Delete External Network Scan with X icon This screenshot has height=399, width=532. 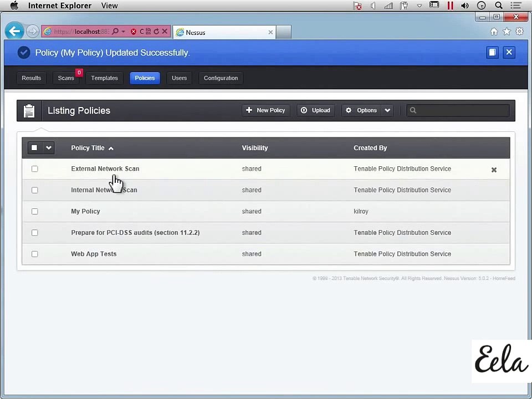pos(494,170)
